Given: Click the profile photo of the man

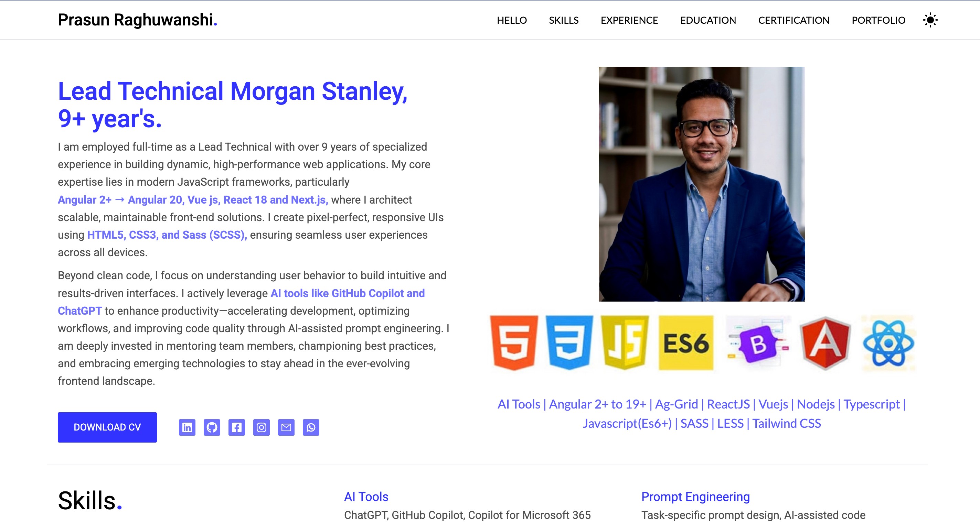Looking at the screenshot, I should (702, 184).
